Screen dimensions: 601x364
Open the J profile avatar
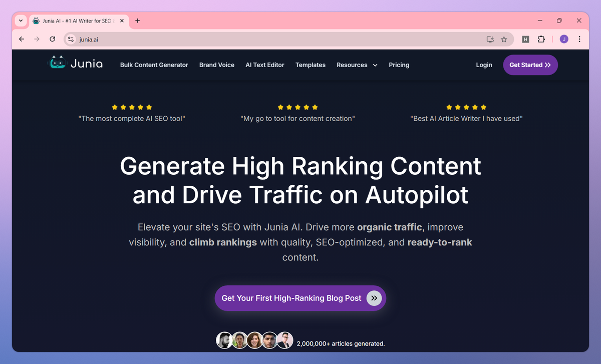click(564, 39)
